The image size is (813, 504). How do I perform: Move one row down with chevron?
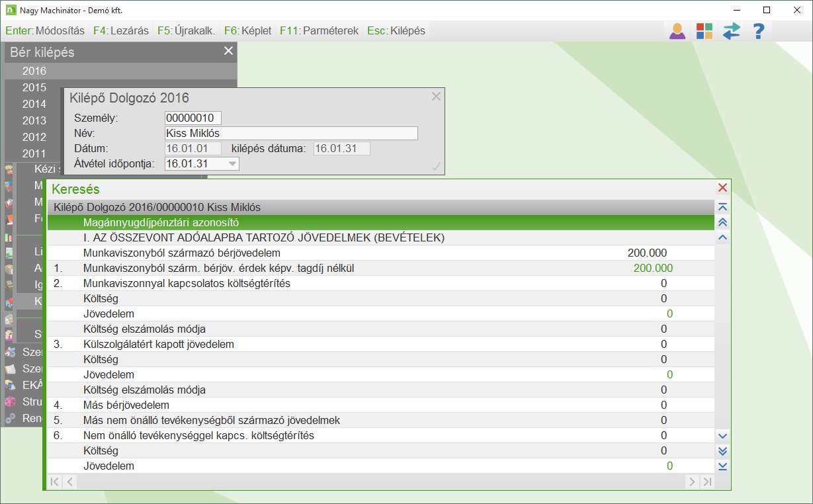[x=722, y=436]
